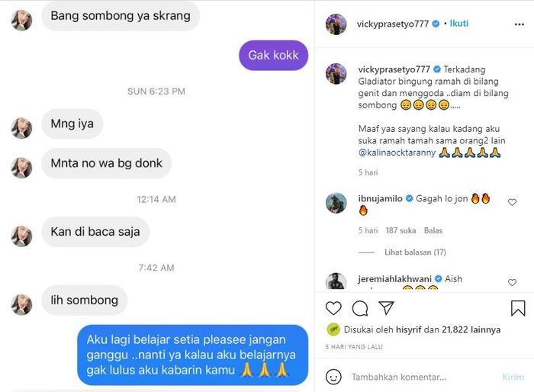This screenshot has width=534, height=392.
Task: Open the three-dot more options menu
Action: click(x=520, y=24)
